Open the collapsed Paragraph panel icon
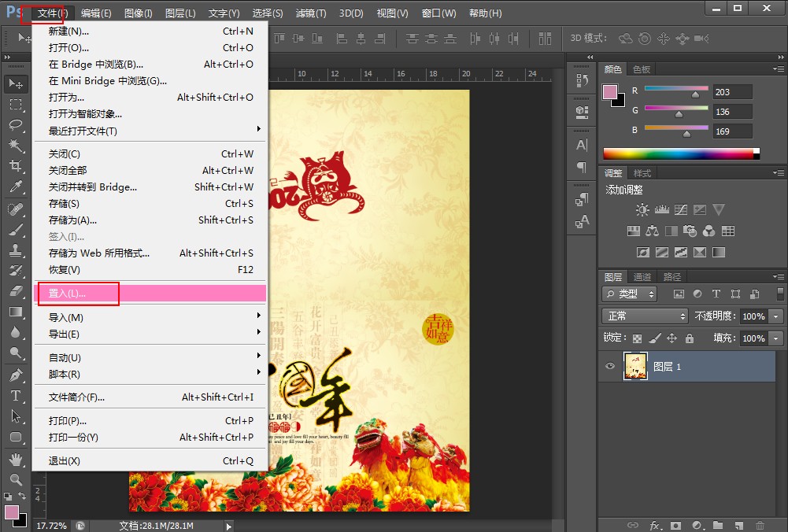Viewport: 788px width, 532px height. (x=582, y=167)
